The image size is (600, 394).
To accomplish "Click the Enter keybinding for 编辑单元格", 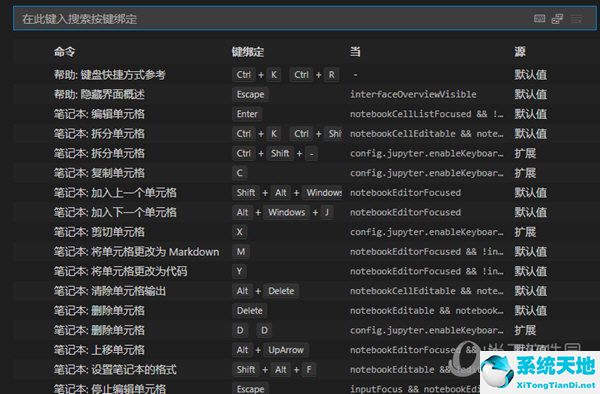I will (247, 114).
